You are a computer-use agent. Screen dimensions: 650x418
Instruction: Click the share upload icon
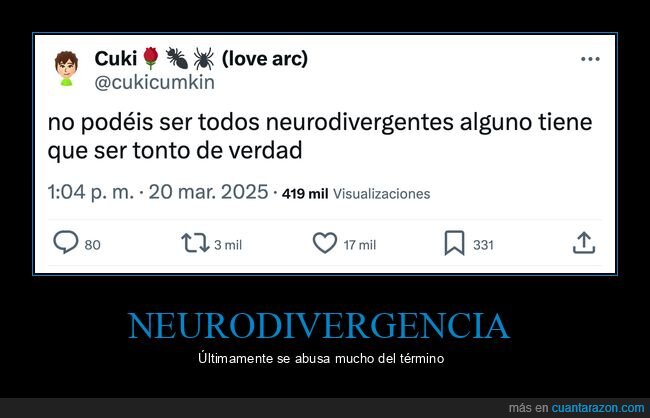584,243
